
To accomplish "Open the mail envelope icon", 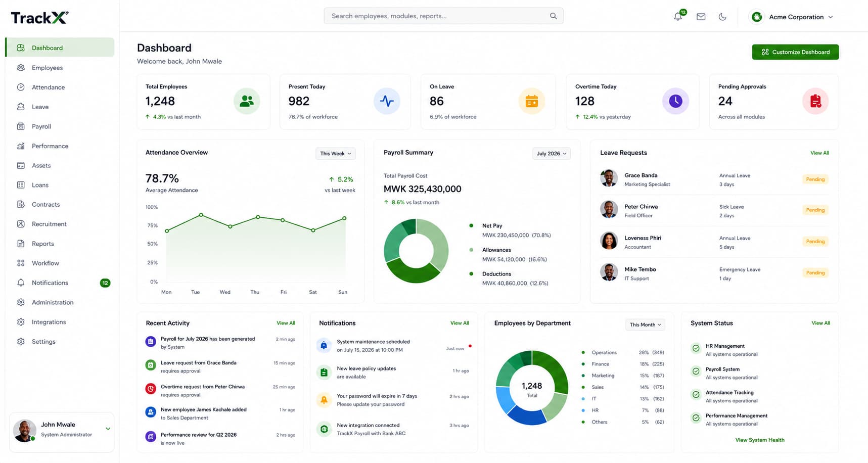I will [x=701, y=17].
